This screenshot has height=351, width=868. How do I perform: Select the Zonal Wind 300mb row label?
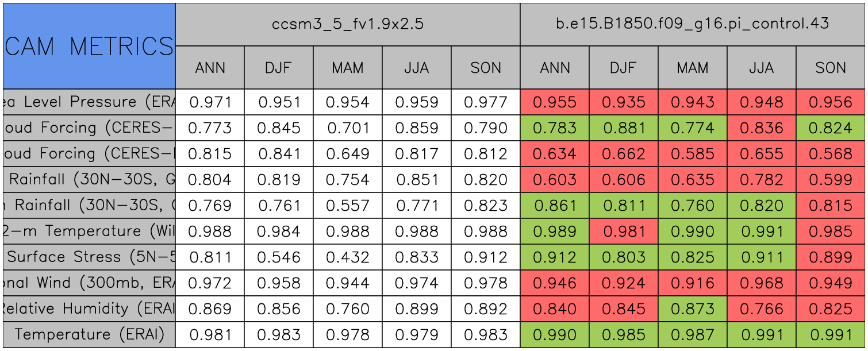[89, 283]
